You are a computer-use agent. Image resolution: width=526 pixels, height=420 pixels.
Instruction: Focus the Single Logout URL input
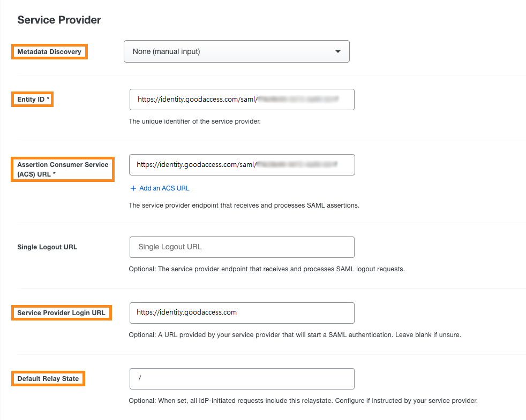(241, 247)
